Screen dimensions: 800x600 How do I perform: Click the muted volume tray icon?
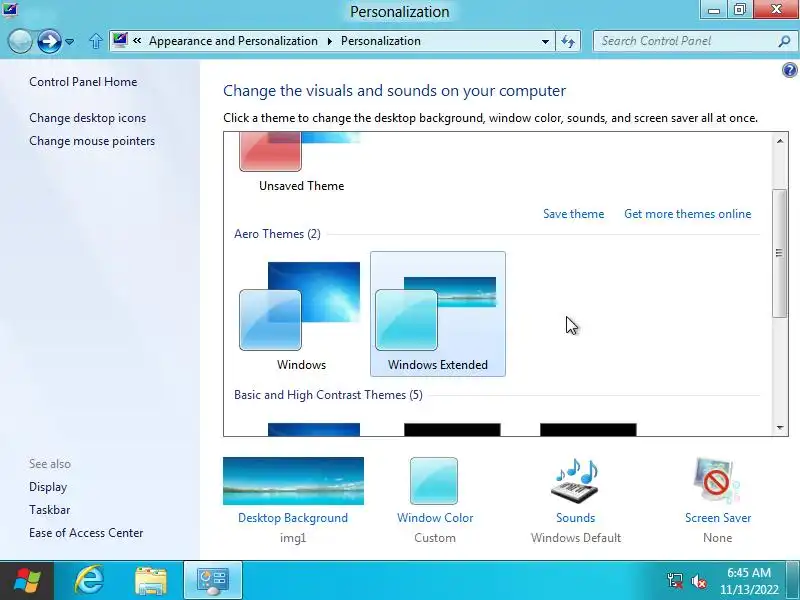tap(699, 581)
